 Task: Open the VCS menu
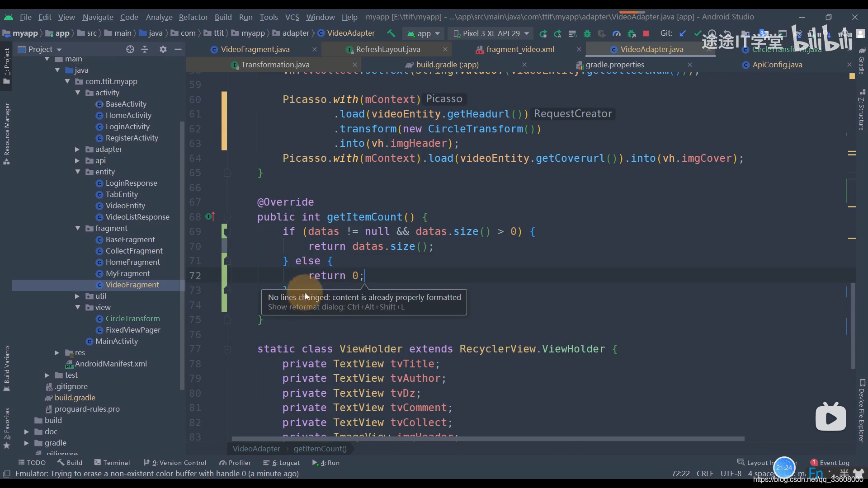[x=292, y=17]
